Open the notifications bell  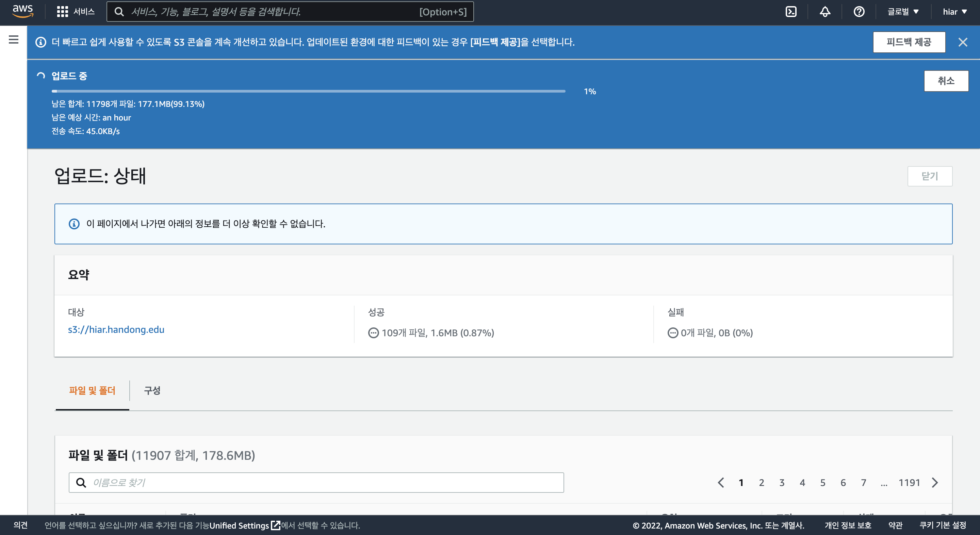click(x=824, y=12)
